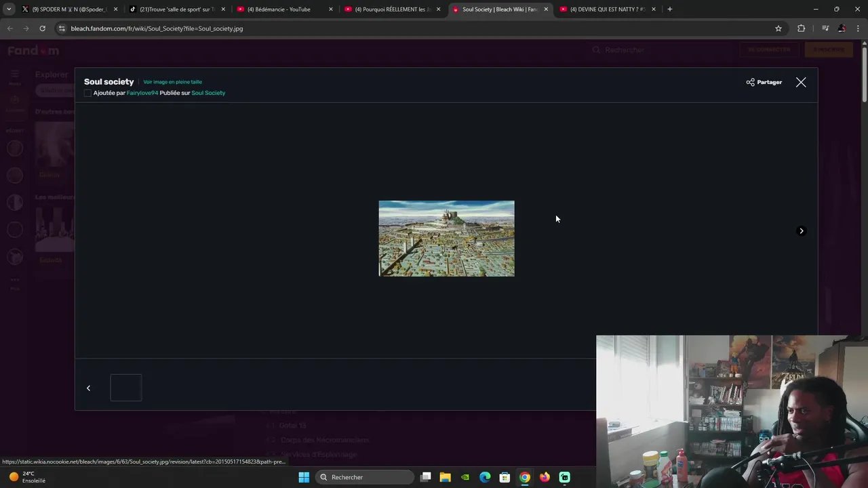Viewport: 868px width, 488px height.
Task: Open Microsoft Store from the taskbar
Action: pyautogui.click(x=505, y=477)
